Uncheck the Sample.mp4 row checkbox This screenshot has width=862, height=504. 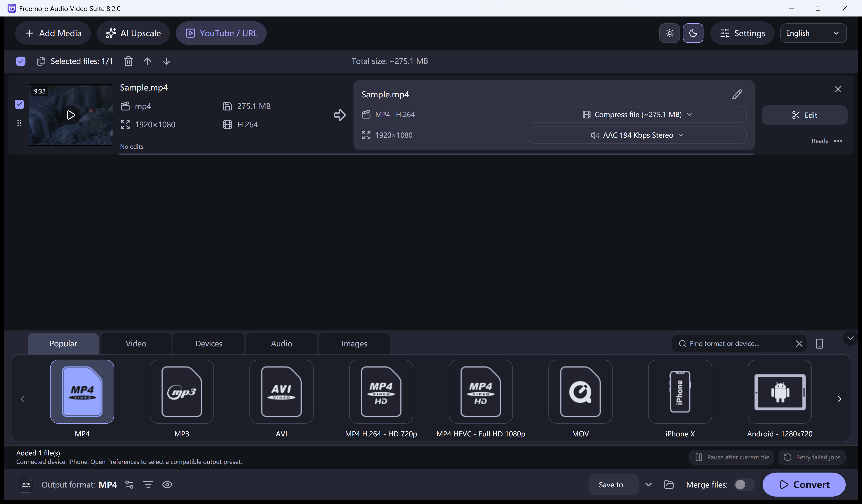(x=19, y=104)
